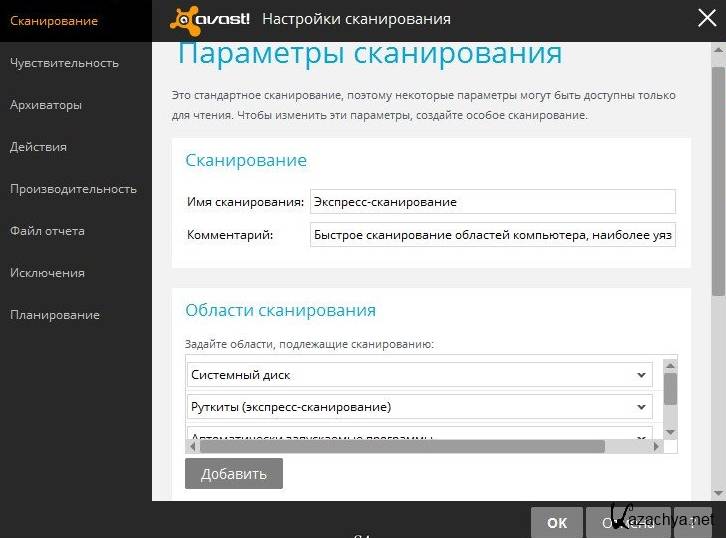Click the horizontal scrollbar thumb in scan areas
Viewport: 726px width, 538px height.
tap(400, 447)
